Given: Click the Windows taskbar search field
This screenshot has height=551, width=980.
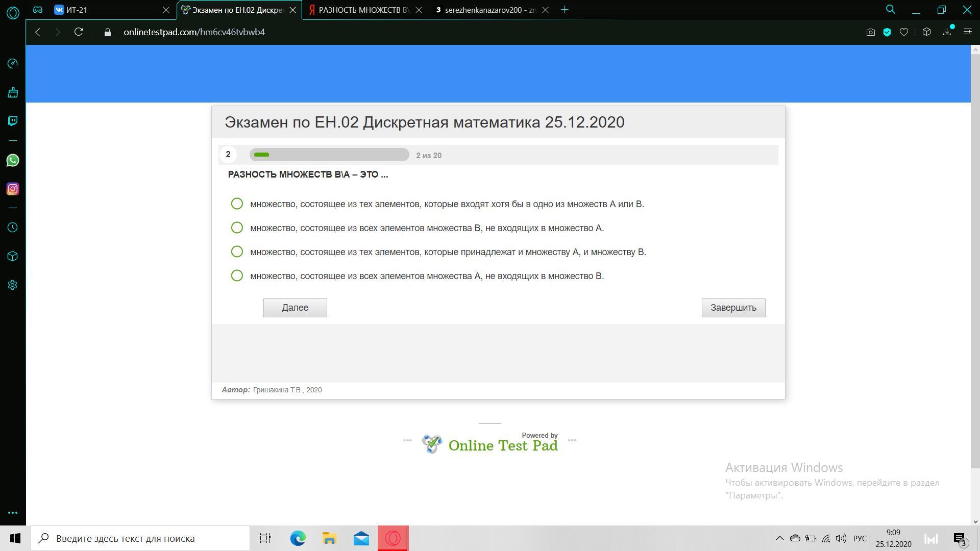Looking at the screenshot, I should click(140, 538).
